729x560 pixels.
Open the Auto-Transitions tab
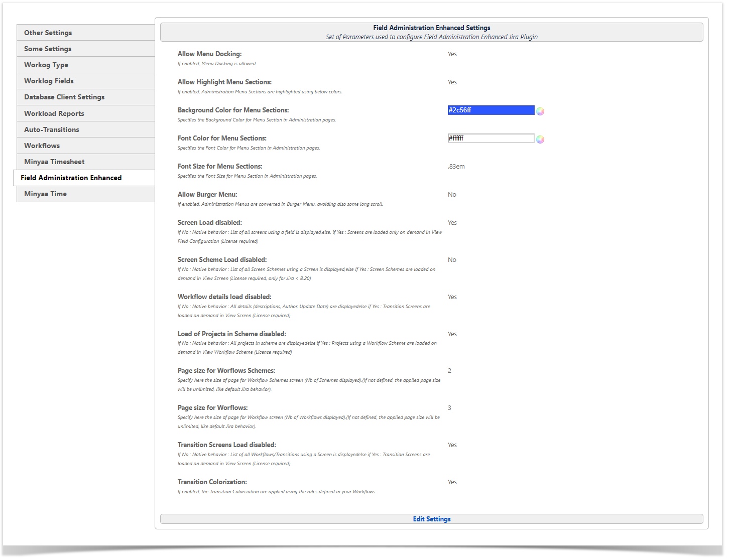[52, 129]
